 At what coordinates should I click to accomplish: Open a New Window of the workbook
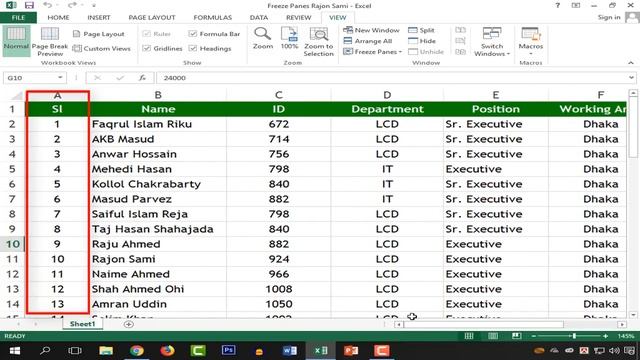(x=371, y=30)
